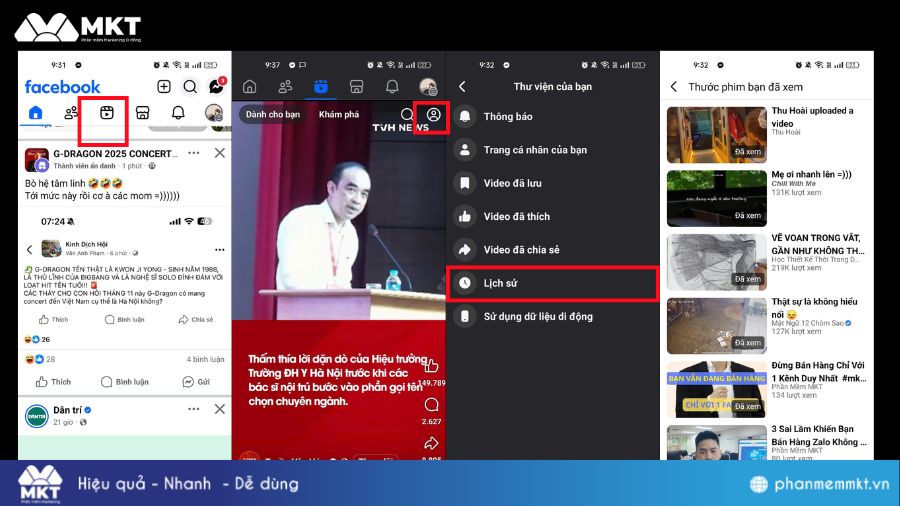Open Marketplace tab in Facebook feed screen
The width and height of the screenshot is (900, 506).
142,112
